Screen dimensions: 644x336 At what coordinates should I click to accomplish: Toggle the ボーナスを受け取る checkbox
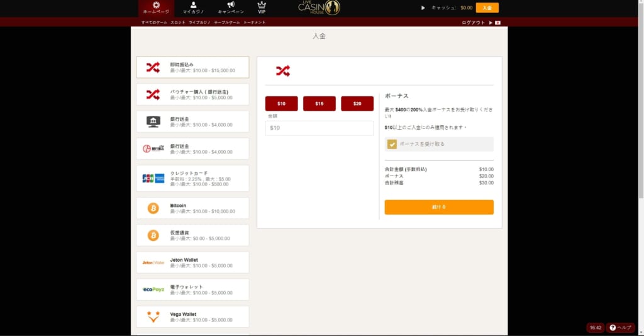click(392, 144)
